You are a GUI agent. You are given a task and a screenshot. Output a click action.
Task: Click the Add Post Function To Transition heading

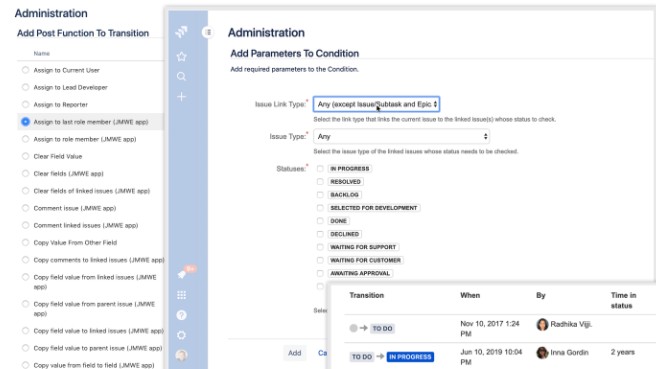pos(83,33)
